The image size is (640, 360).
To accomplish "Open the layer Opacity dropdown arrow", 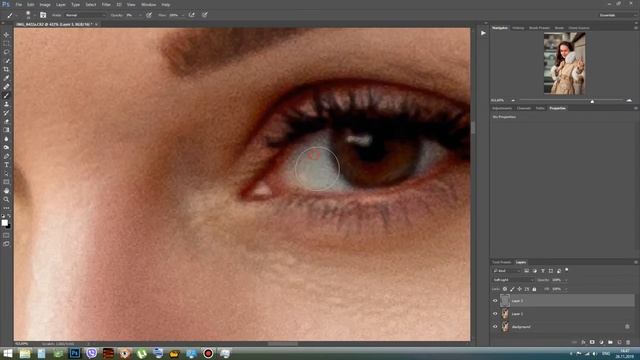I will pos(565,280).
